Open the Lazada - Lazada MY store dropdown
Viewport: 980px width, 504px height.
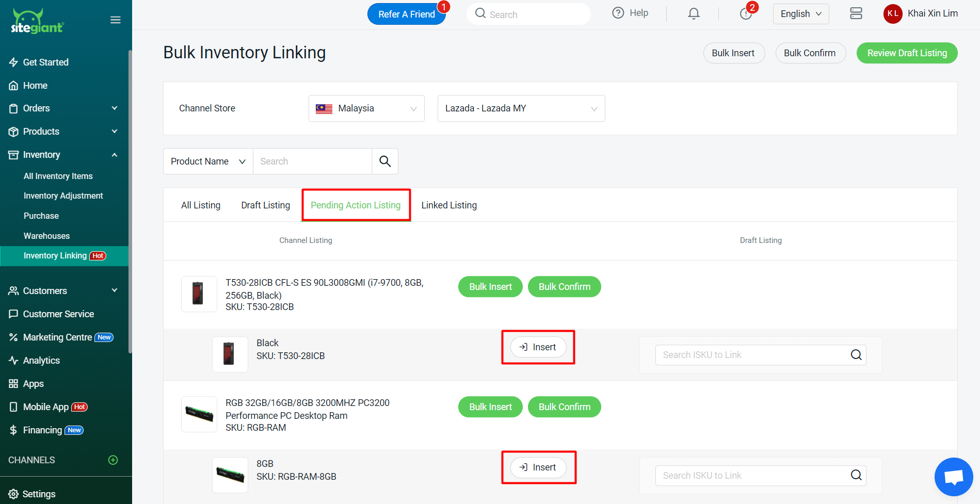[x=521, y=108]
